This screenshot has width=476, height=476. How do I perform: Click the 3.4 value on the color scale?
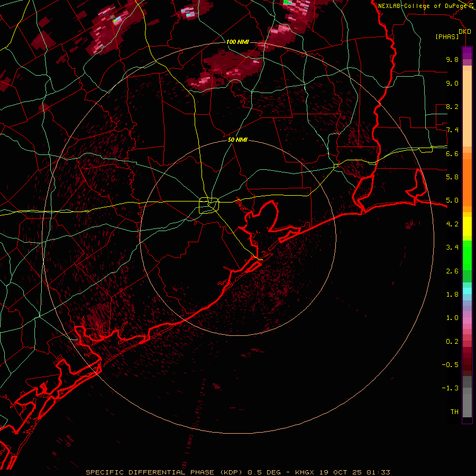pos(452,248)
